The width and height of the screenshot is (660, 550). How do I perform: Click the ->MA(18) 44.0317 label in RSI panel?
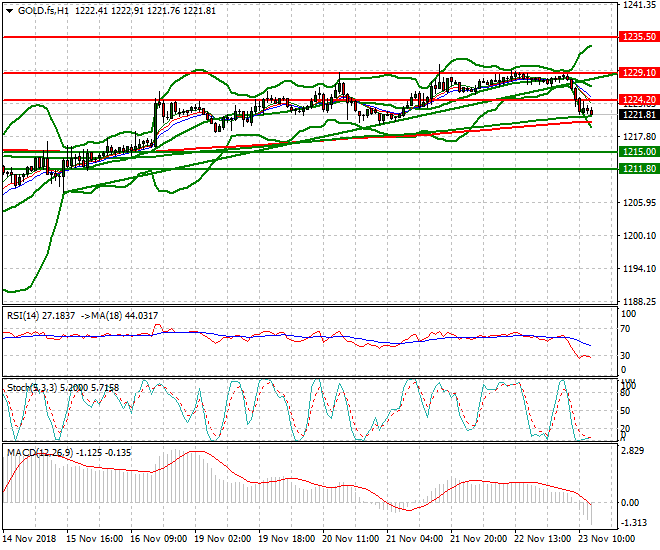[x=119, y=316]
